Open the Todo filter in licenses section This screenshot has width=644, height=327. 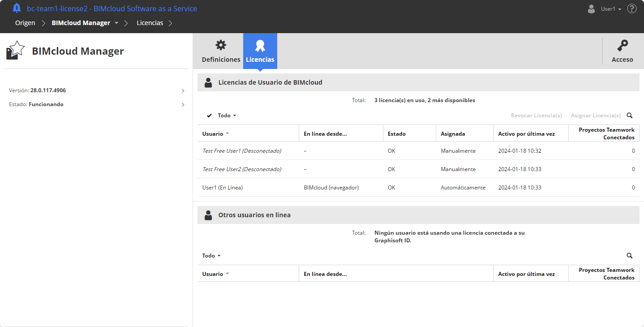point(227,116)
